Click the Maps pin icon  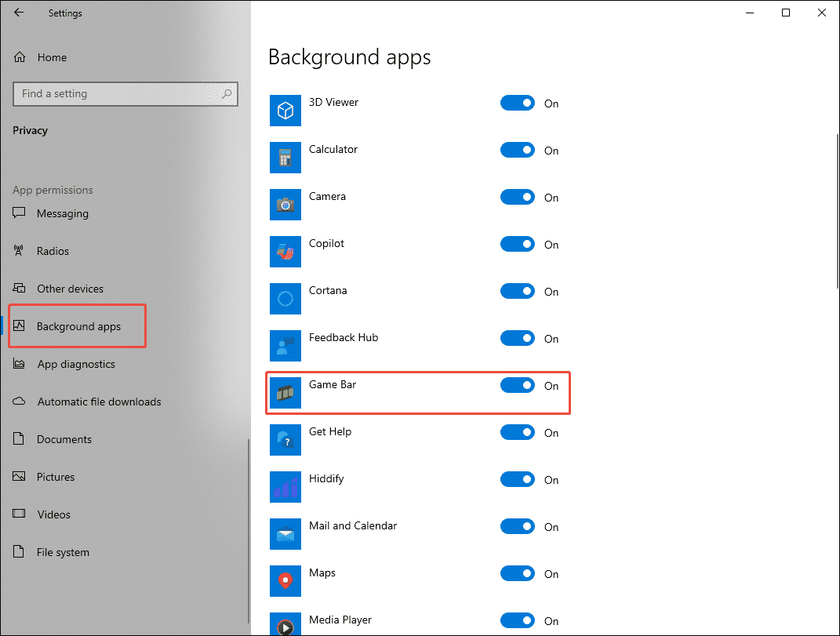285,581
